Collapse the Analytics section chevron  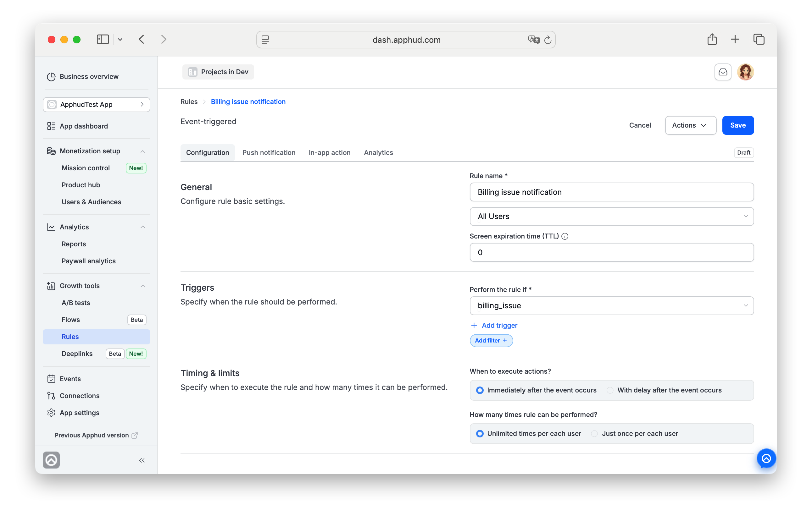143,227
